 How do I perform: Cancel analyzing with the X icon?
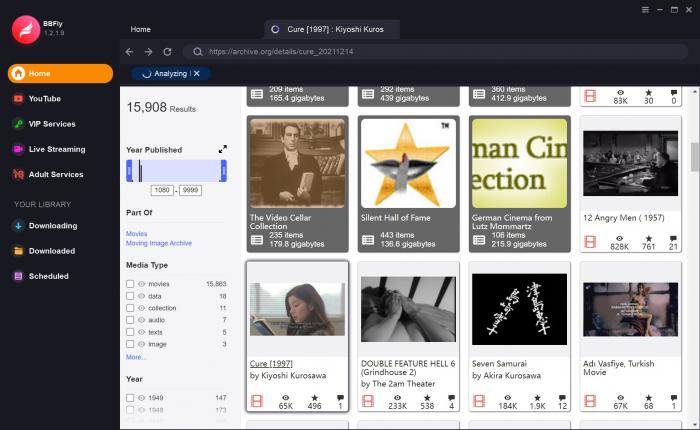point(197,73)
